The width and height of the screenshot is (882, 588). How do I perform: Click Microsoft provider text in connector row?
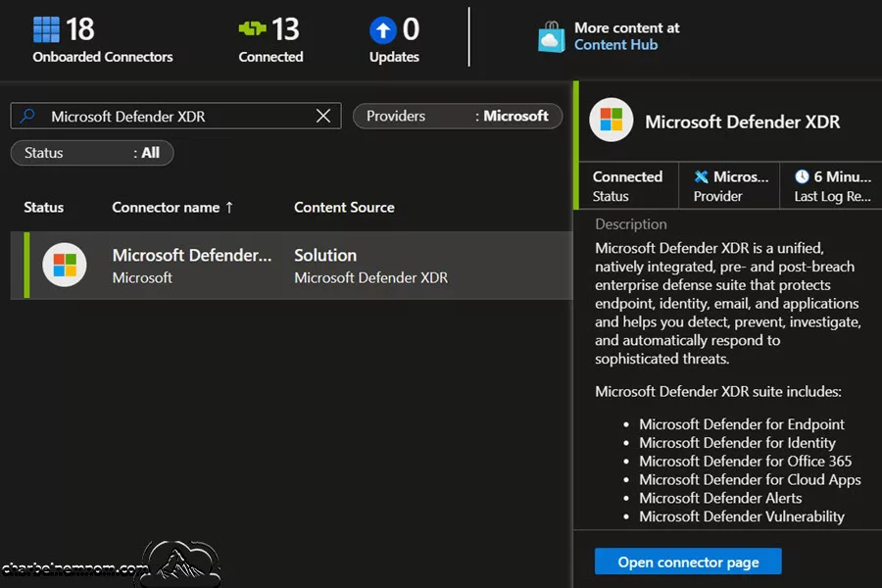142,278
